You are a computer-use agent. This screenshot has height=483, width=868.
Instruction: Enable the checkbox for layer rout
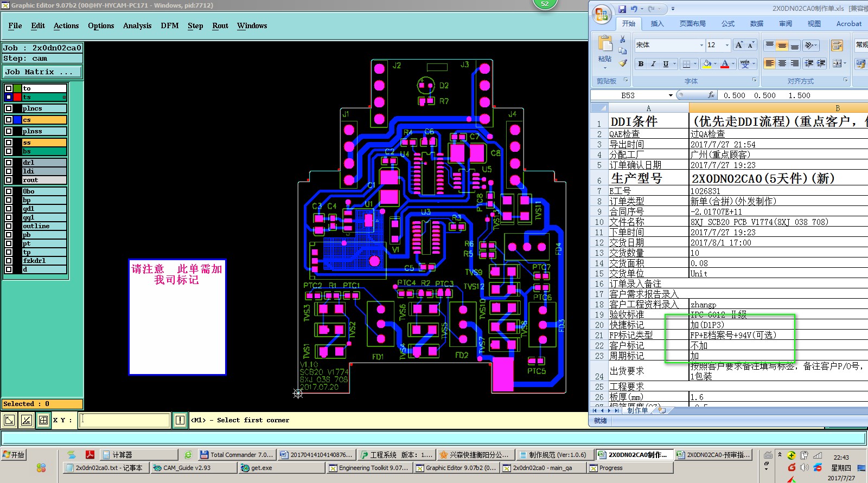pyautogui.click(x=9, y=180)
